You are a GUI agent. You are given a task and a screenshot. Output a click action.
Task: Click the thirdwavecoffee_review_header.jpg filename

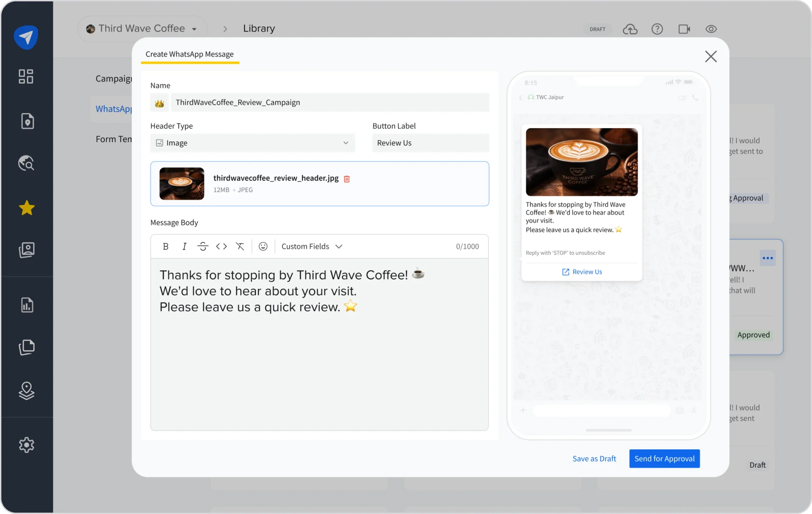click(x=276, y=179)
